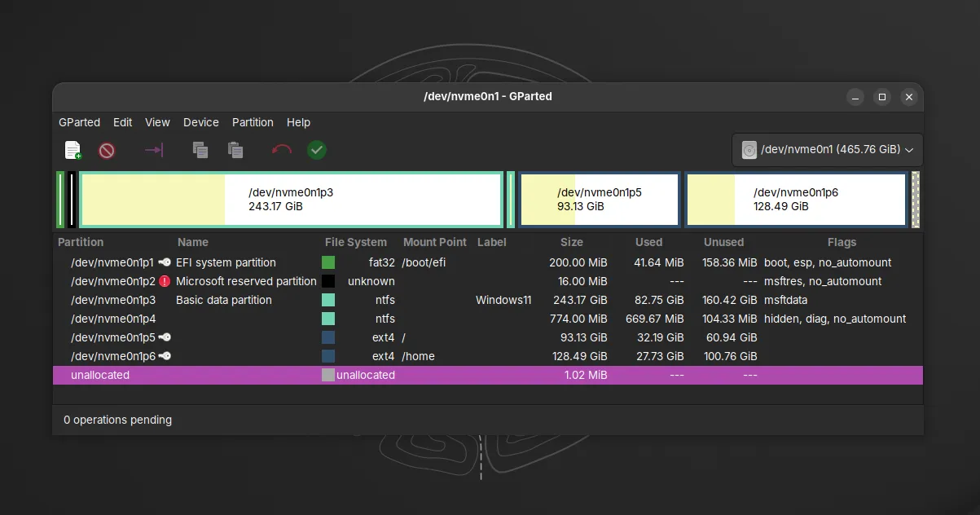Viewport: 980px width, 515px height.
Task: Open the Device menu
Action: click(x=200, y=122)
